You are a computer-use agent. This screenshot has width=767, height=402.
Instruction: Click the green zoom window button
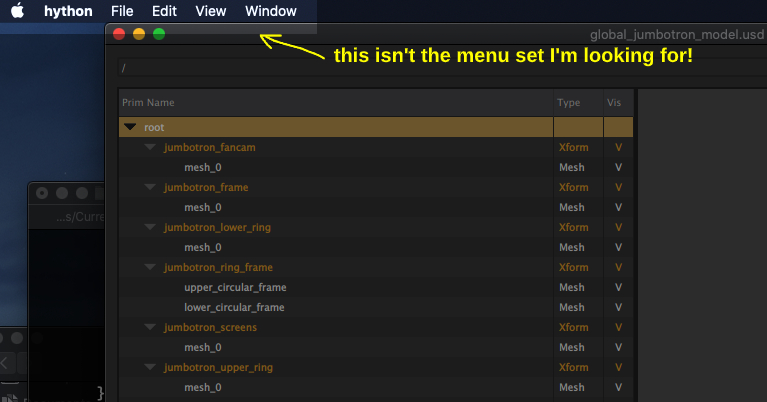pyautogui.click(x=159, y=34)
